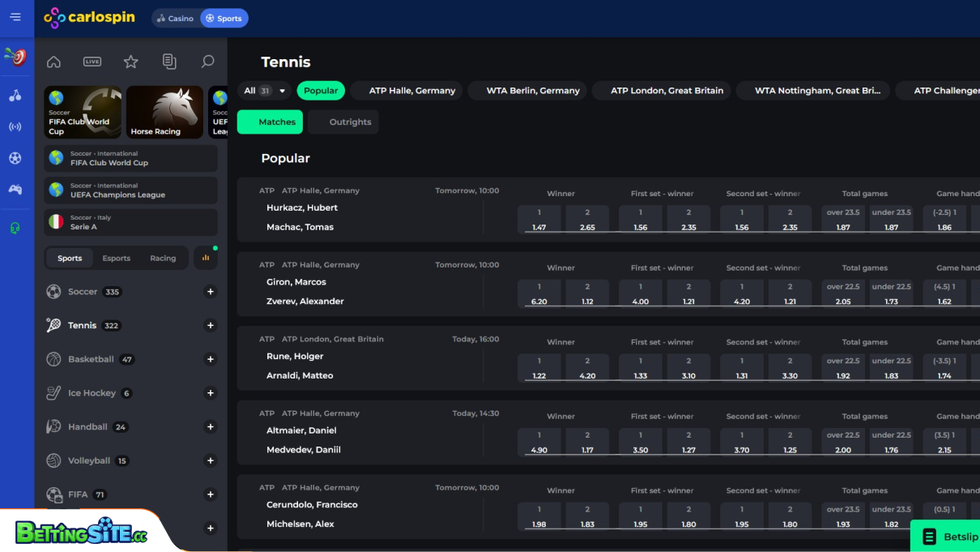Open search with the magnifier icon
Image resolution: width=980 pixels, height=552 pixels.
click(207, 62)
